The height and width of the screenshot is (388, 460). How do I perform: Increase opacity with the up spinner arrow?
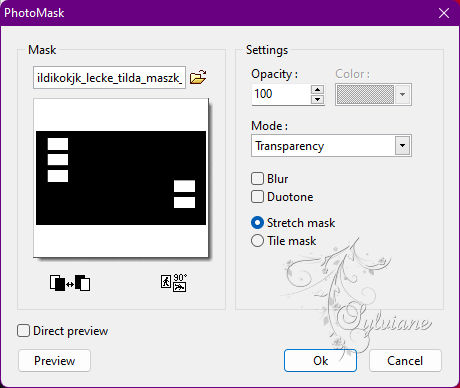point(317,89)
